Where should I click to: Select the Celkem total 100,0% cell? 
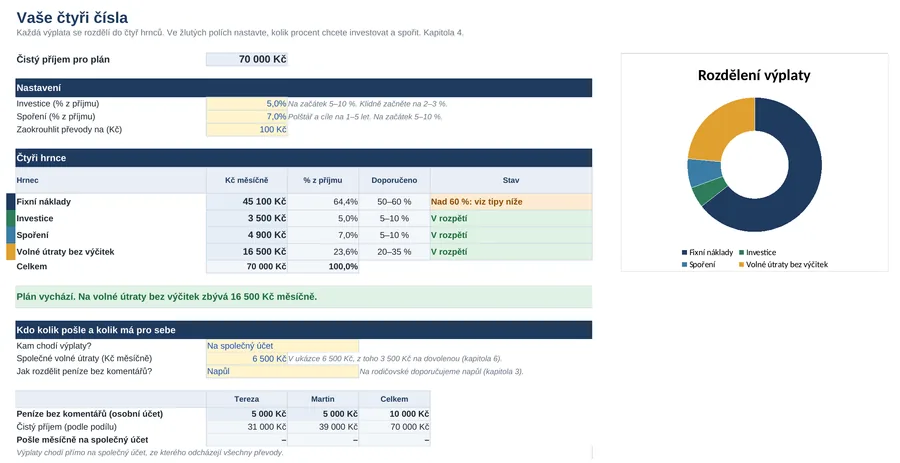[323, 267]
